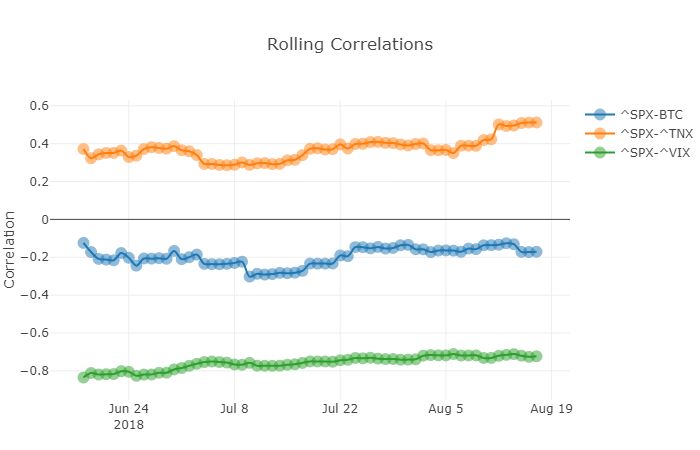Screen dimensions: 700x450
Task: Select the first green ^SPX-^VIX data point
Action: click(83, 377)
